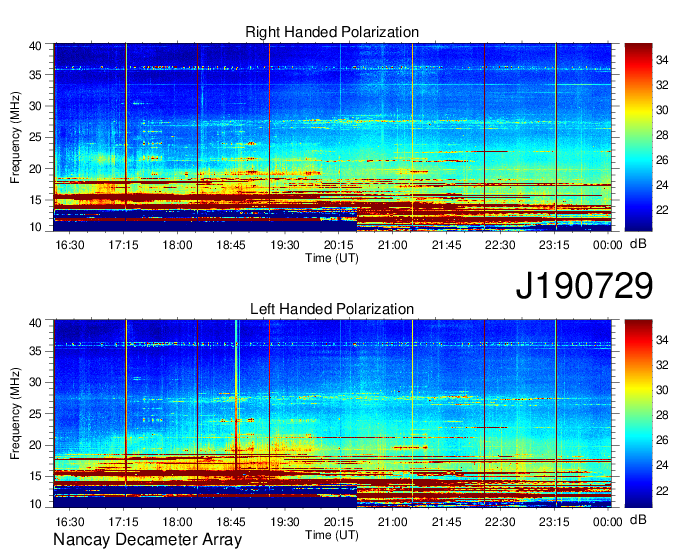Click the 18:00 time tick under Left Handed plot
This screenshot has height=552, width=680.
(x=177, y=522)
